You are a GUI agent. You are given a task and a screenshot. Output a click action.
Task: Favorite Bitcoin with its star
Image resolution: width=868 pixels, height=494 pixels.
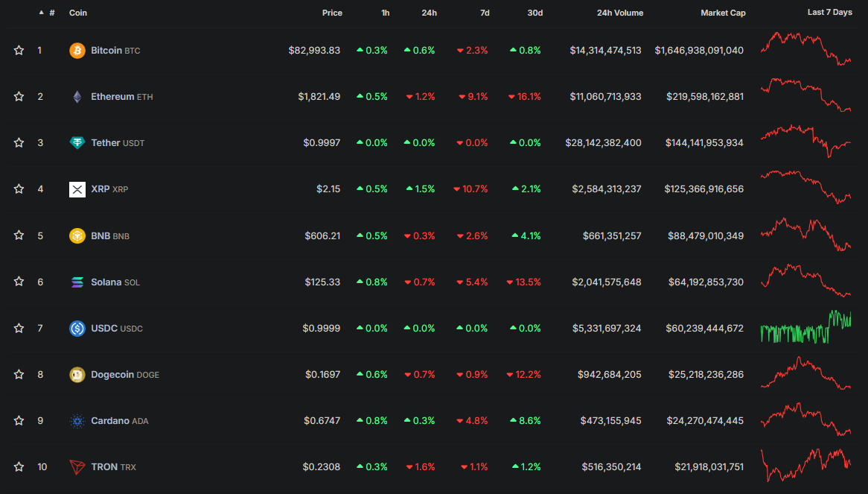(x=19, y=51)
